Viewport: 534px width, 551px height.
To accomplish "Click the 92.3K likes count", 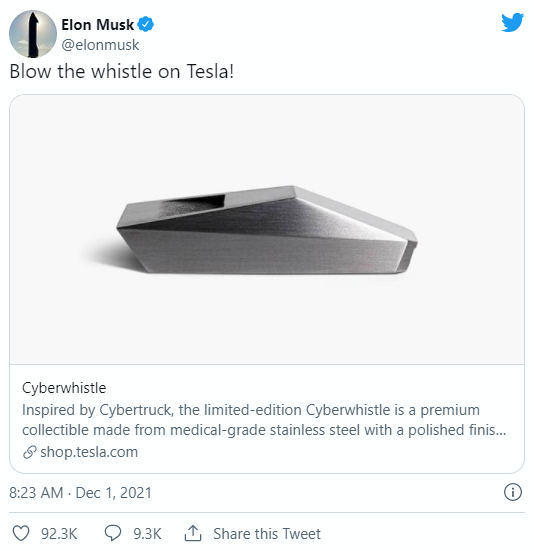I will pos(59,533).
